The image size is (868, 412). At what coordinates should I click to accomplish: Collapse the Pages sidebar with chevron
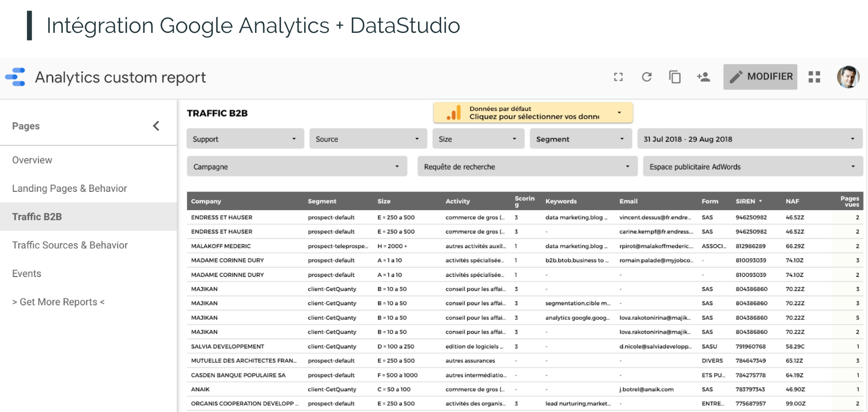[156, 126]
